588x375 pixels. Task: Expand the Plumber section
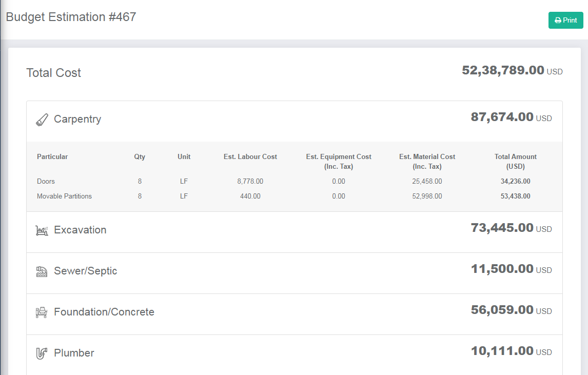click(x=74, y=353)
